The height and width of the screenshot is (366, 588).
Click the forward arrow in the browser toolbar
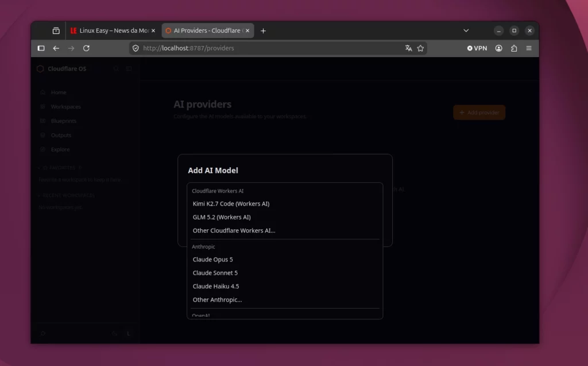pyautogui.click(x=71, y=48)
